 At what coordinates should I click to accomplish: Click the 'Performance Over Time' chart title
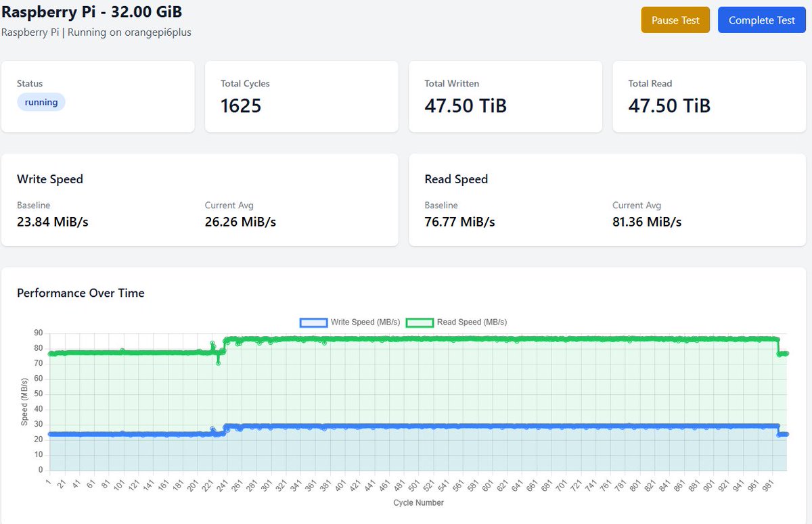(81, 293)
